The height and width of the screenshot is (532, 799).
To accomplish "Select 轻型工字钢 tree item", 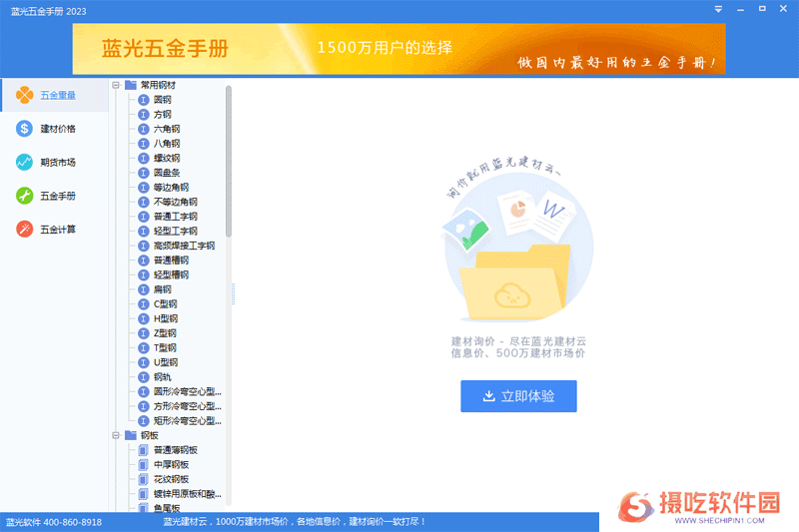I will [x=176, y=232].
